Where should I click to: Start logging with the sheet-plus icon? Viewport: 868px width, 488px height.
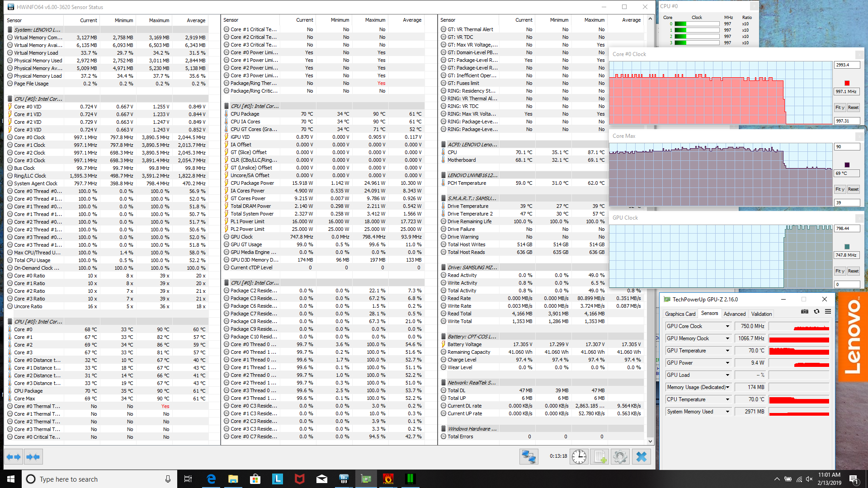click(x=600, y=457)
